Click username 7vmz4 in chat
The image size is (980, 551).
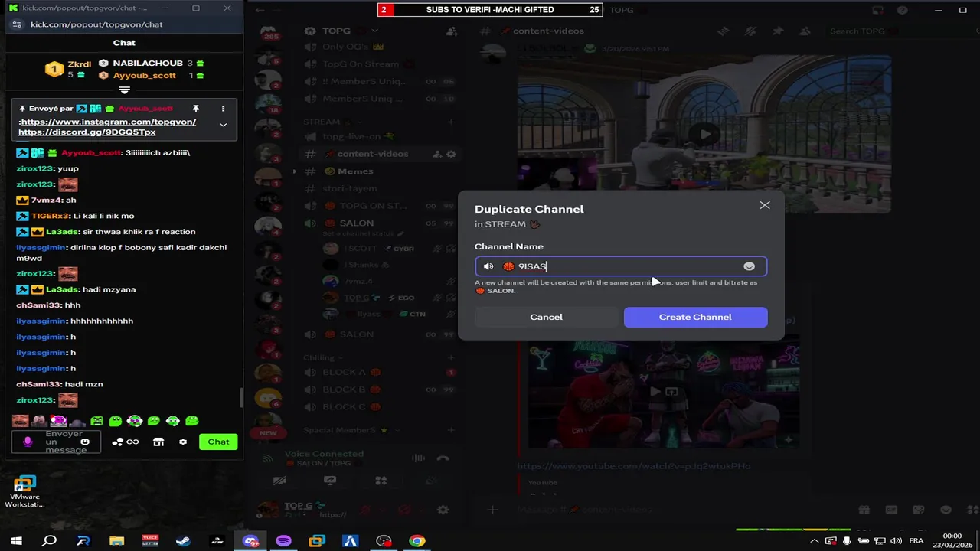point(46,200)
